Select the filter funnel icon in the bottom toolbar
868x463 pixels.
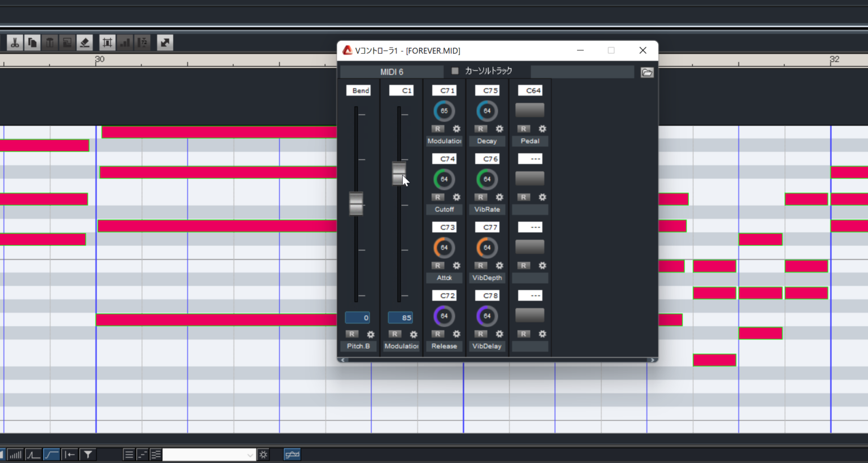(x=88, y=454)
